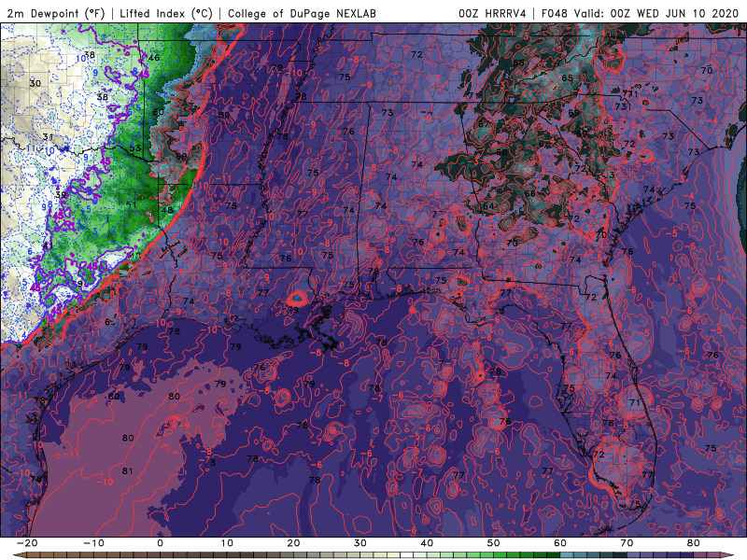This screenshot has height=560, width=747.
Task: Click the 40 label on the color scale
Action: coord(427,543)
